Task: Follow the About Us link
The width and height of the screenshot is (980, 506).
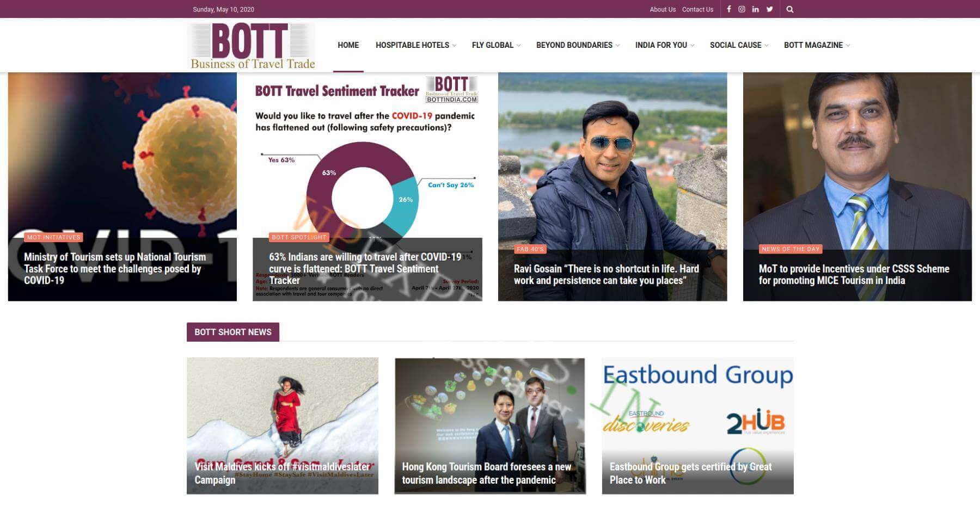Action: pos(663,9)
